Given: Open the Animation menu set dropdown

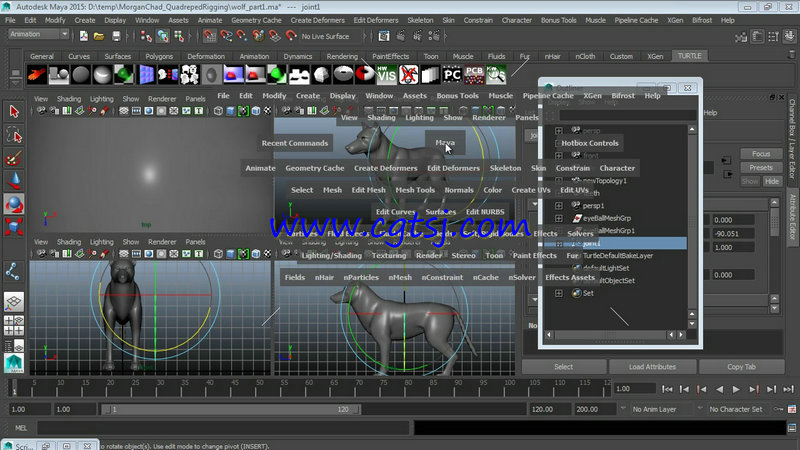Looking at the screenshot, I should tap(39, 34).
